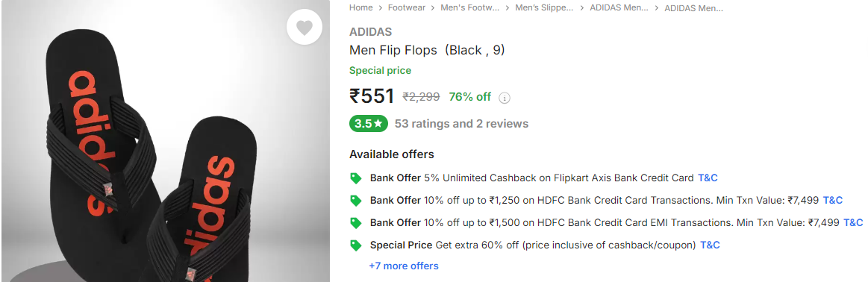Open T&C for HDFC EMI ₹1,500 offer
Screen dimensions: 868x282
click(x=853, y=222)
